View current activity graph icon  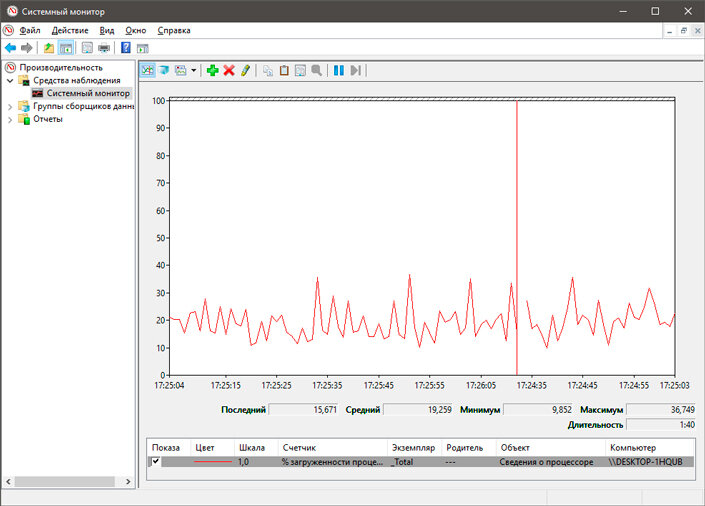point(147,70)
